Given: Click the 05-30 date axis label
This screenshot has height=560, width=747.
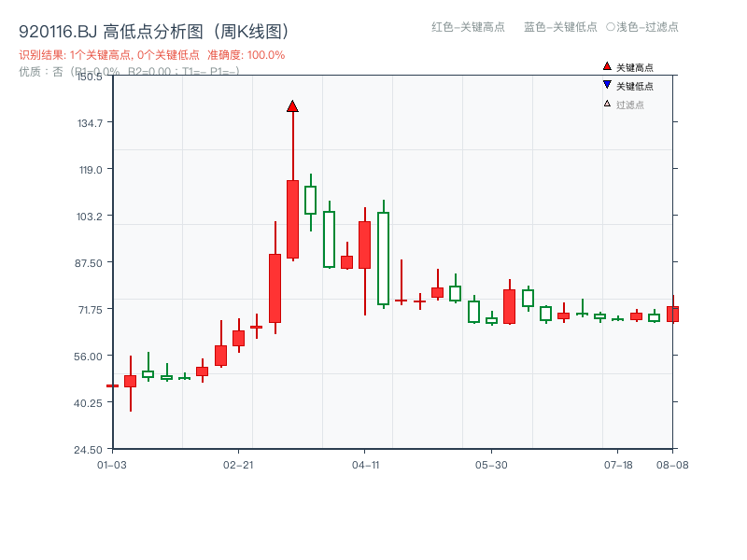Looking at the screenshot, I should [493, 465].
